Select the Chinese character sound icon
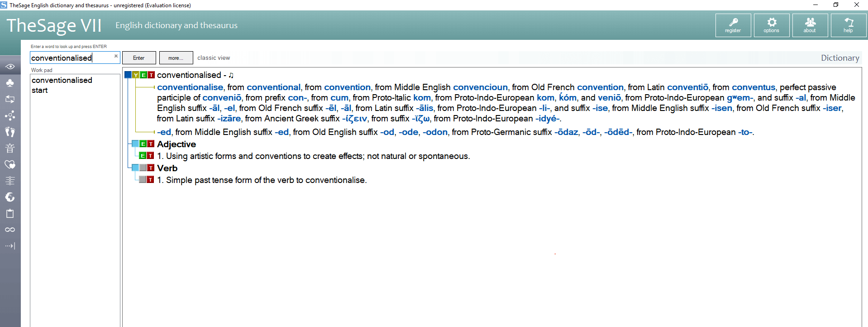Viewport: 868px width, 327px height. (x=10, y=148)
